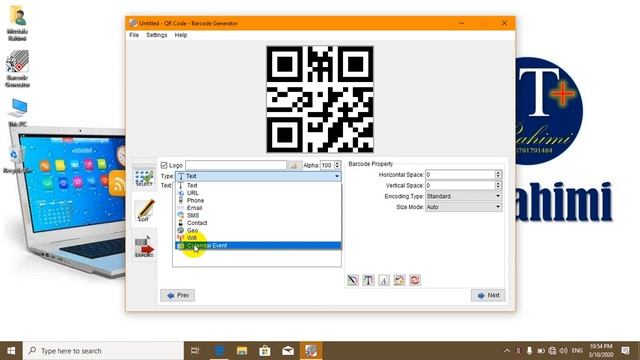Launch Microsoft Edge from taskbar
This screenshot has width=640, height=360.
[219, 351]
